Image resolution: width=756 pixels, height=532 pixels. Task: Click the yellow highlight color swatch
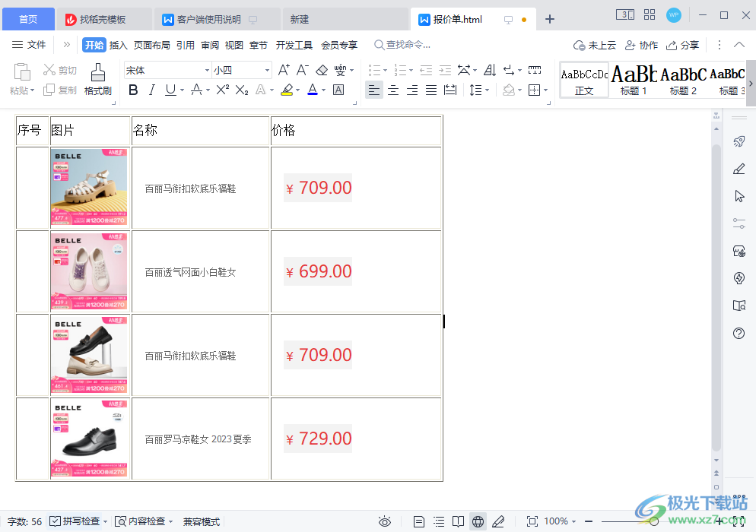[287, 90]
